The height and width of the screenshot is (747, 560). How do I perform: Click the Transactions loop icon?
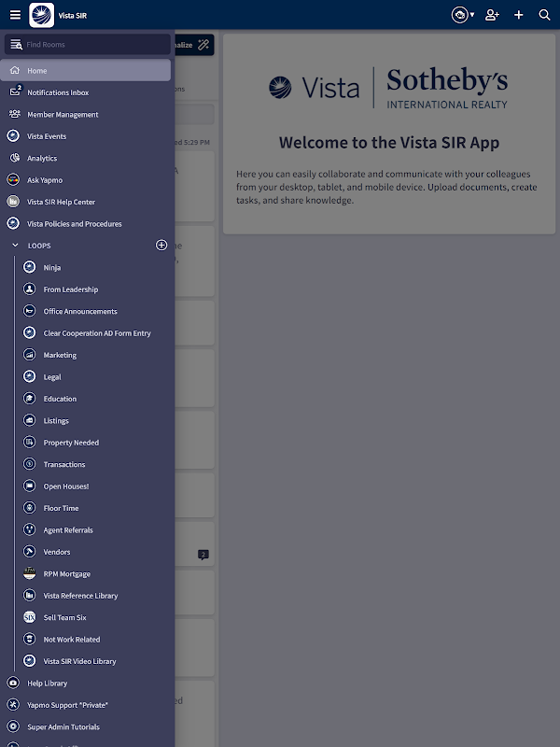30,464
